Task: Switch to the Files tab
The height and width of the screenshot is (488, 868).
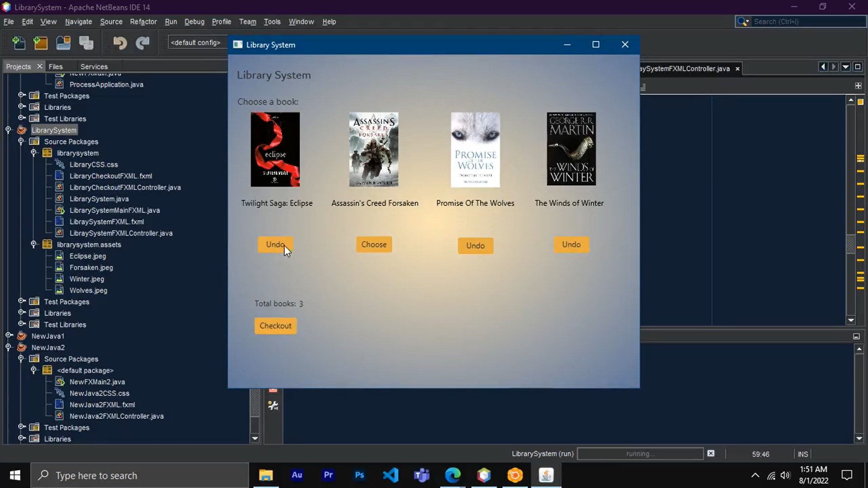Action: coord(55,66)
